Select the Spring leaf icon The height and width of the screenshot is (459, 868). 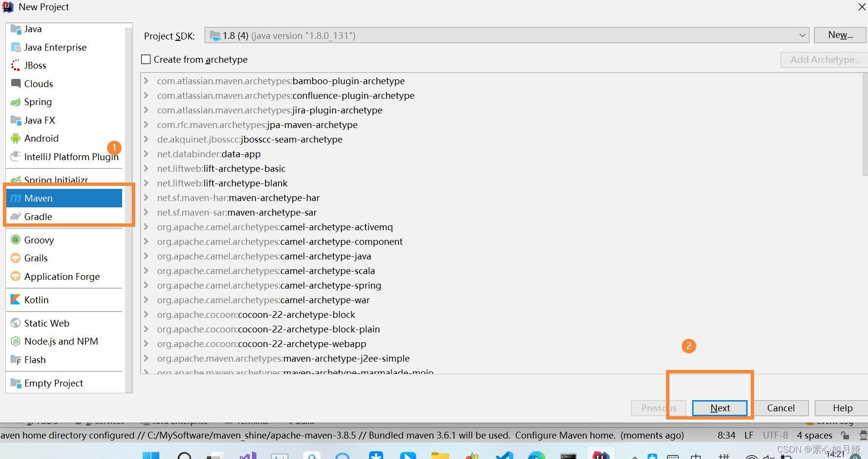point(16,102)
